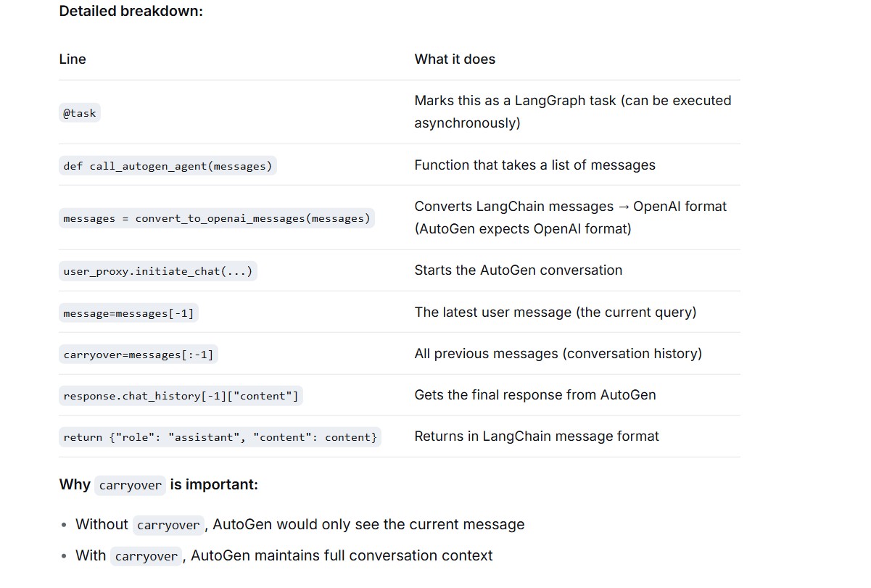Screen dimensions: 871x588
Task: Click 'Function that takes a list of messages'
Action: click(x=534, y=165)
